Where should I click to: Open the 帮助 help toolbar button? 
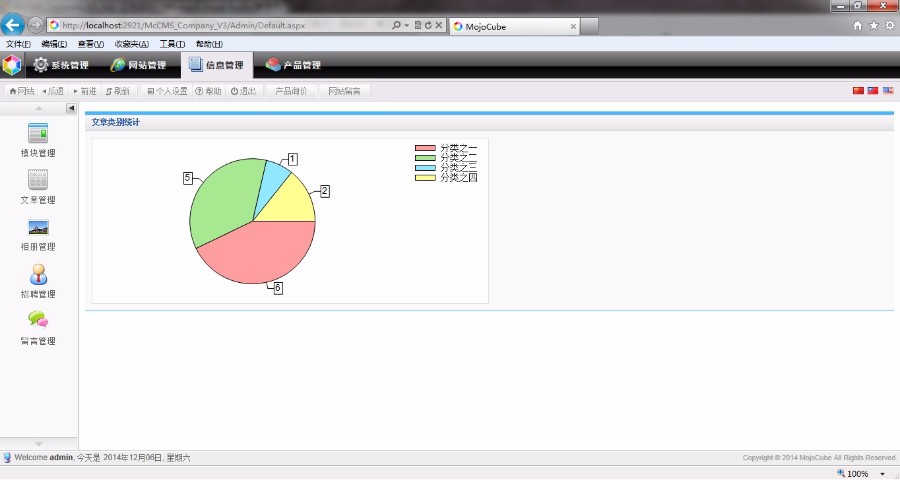click(208, 91)
